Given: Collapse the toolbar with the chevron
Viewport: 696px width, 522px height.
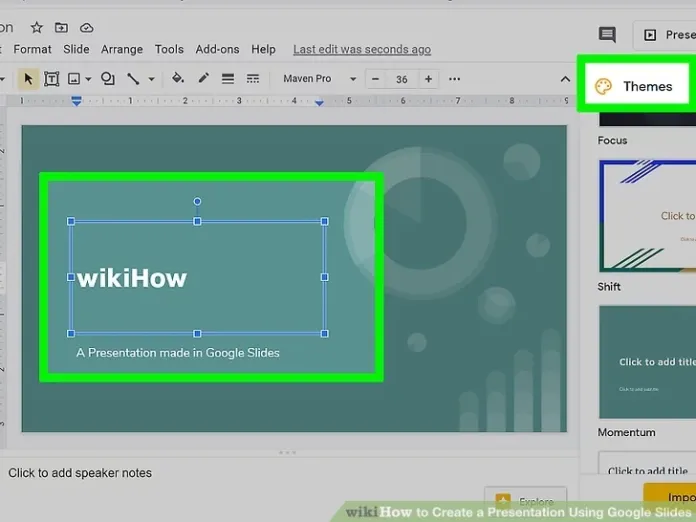Looking at the screenshot, I should click(565, 79).
